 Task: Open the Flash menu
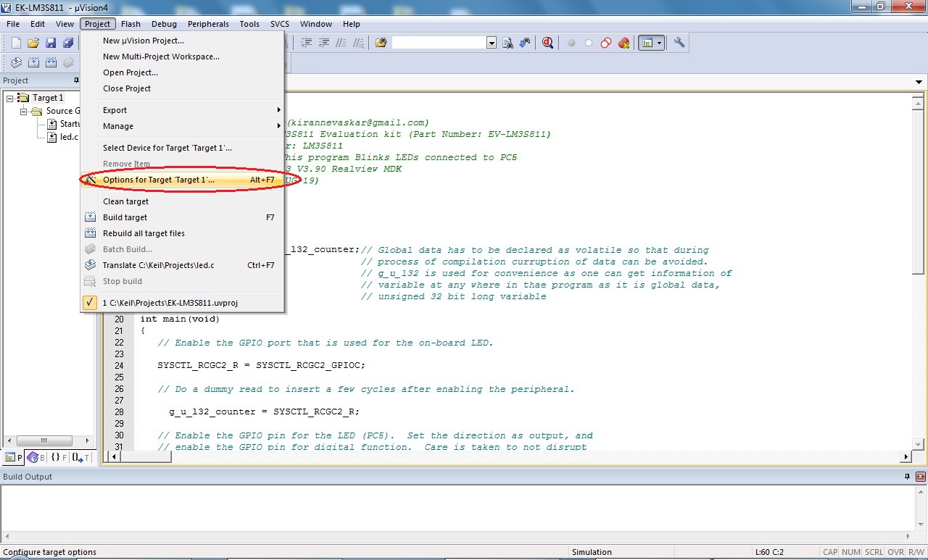pyautogui.click(x=130, y=24)
